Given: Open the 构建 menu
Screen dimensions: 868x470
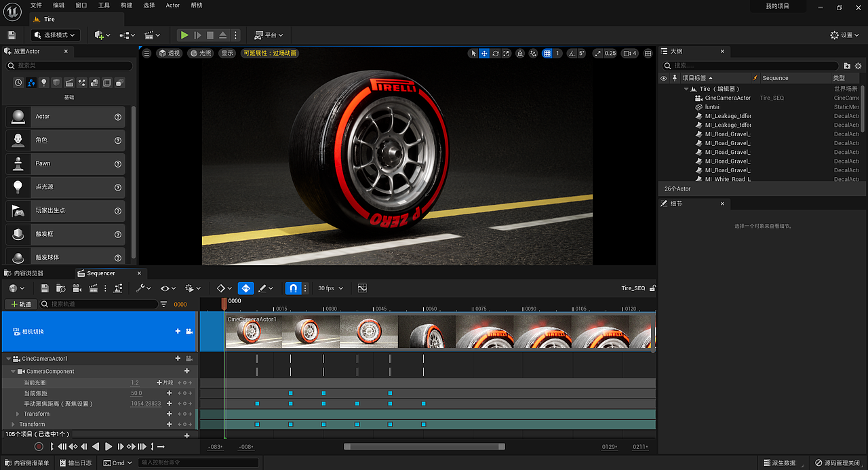Looking at the screenshot, I should (x=126, y=5).
